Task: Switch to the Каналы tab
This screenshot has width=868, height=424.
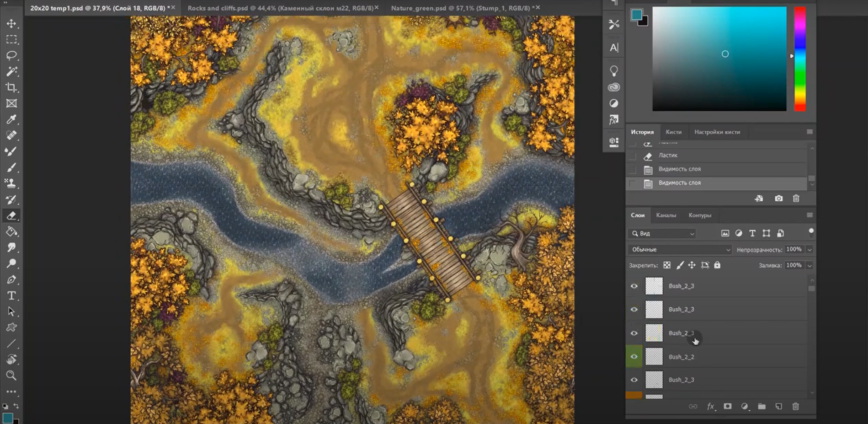Action: [x=666, y=215]
